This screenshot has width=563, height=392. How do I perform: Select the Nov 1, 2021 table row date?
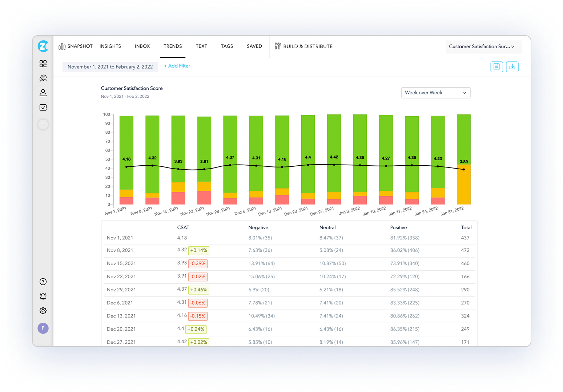pos(120,238)
